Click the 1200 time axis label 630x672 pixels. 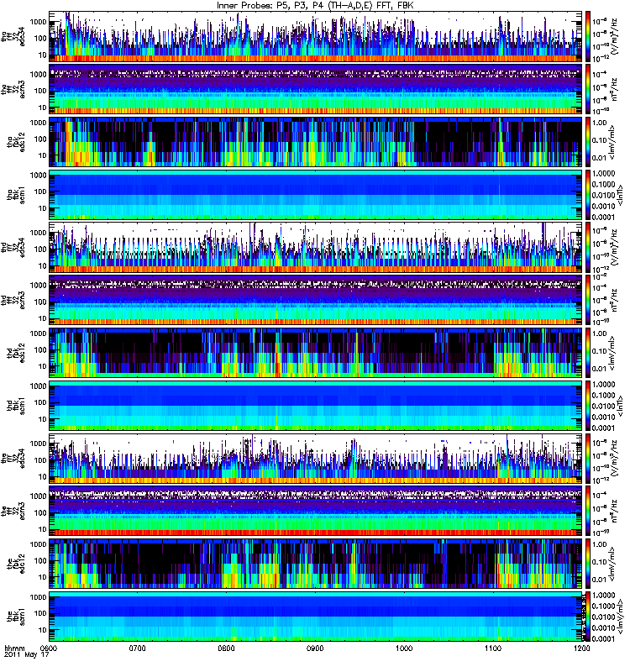pos(581,648)
